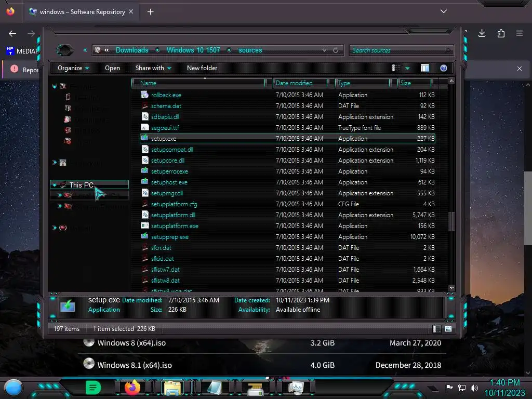Viewport: 532px width, 399px height.
Task: Click the Action Center flag tray icon
Action: pyautogui.click(x=449, y=388)
